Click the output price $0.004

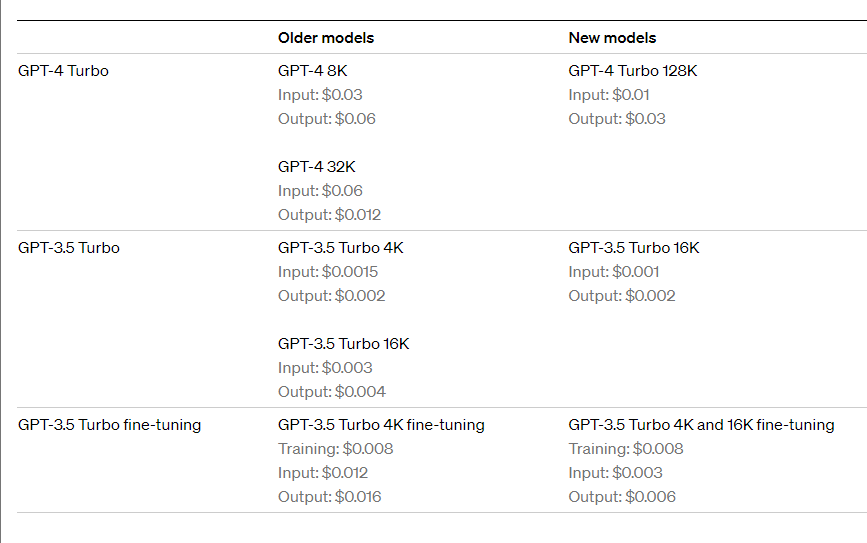tap(360, 392)
